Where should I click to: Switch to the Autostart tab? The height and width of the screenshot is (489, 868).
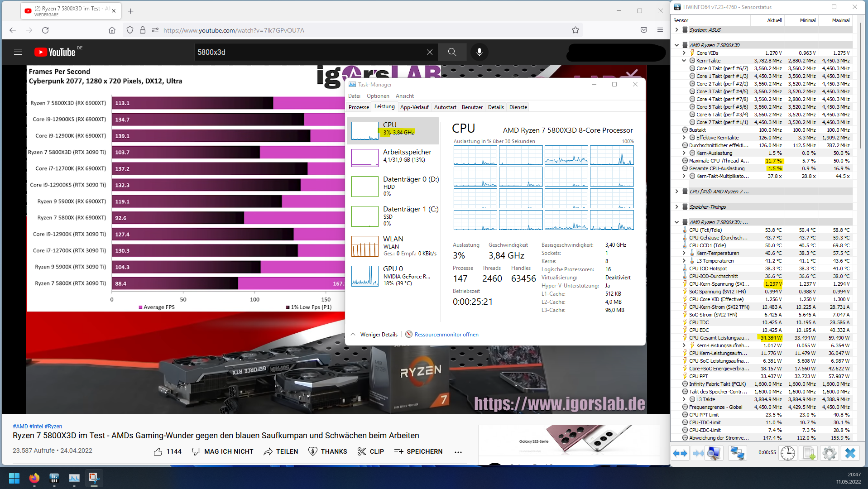pyautogui.click(x=445, y=107)
